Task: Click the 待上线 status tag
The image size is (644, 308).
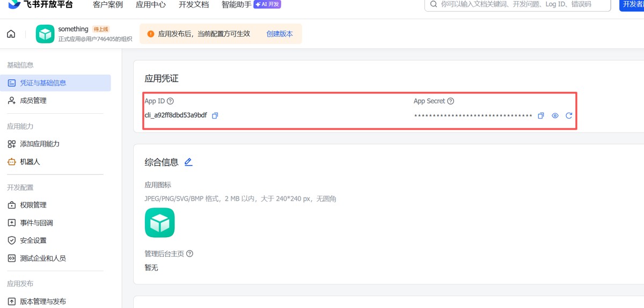Action: point(101,29)
